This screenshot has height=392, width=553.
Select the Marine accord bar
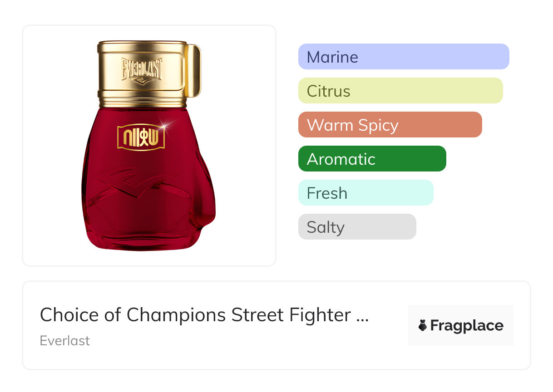pyautogui.click(x=403, y=57)
